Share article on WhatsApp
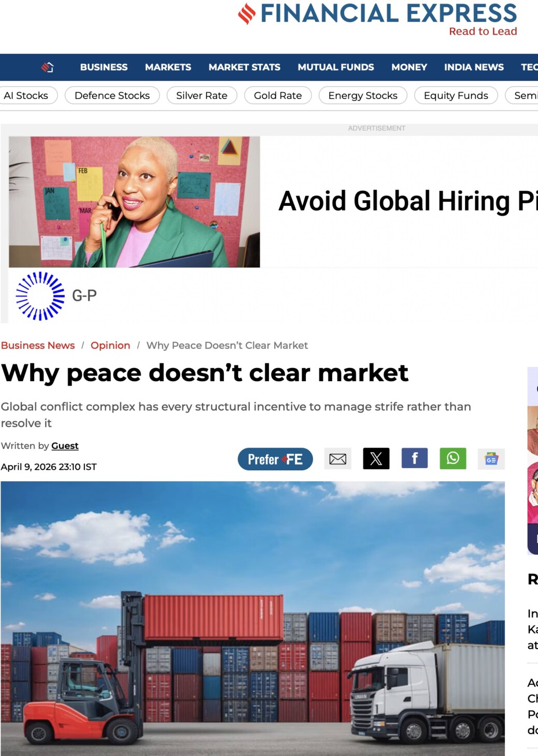 pos(452,458)
